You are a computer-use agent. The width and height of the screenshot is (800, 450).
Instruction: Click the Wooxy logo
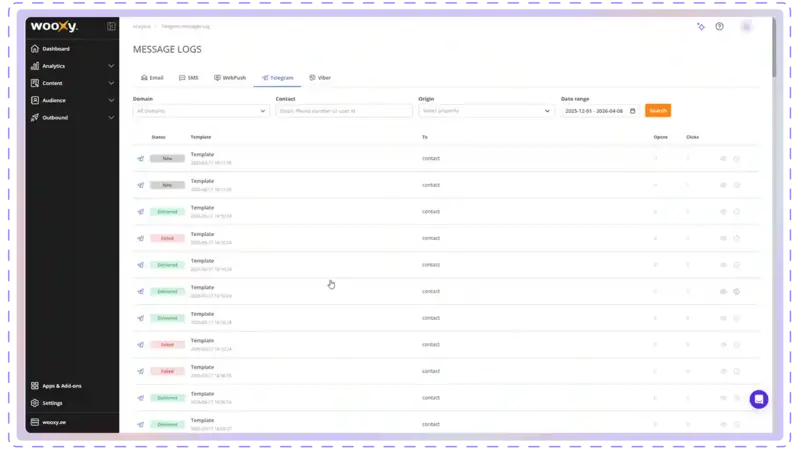(x=54, y=27)
